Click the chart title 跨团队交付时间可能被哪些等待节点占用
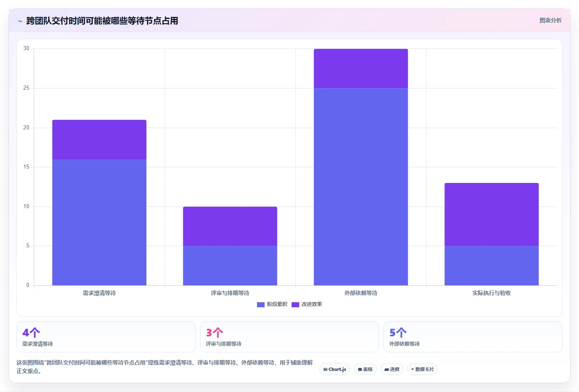The image size is (579, 392). click(102, 21)
